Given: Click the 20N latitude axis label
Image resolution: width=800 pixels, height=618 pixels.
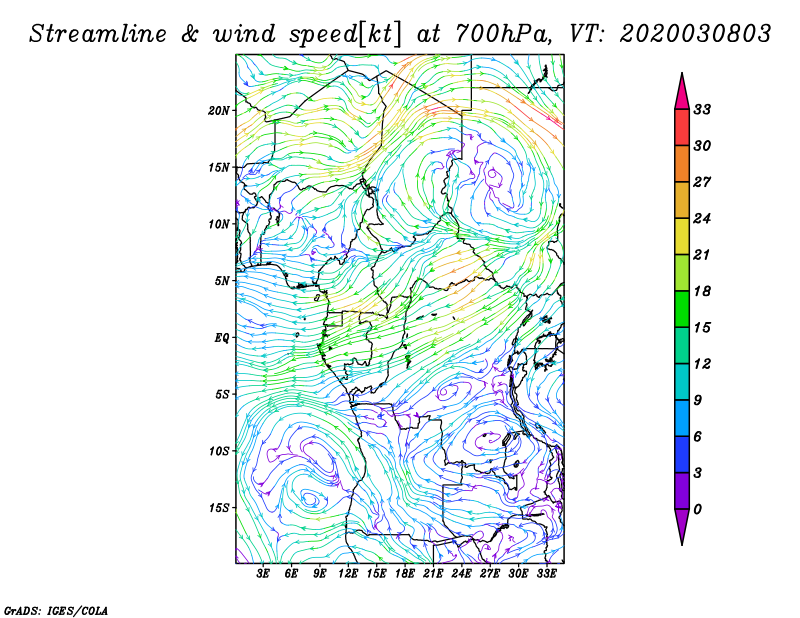Looking at the screenshot, I should (x=219, y=111).
